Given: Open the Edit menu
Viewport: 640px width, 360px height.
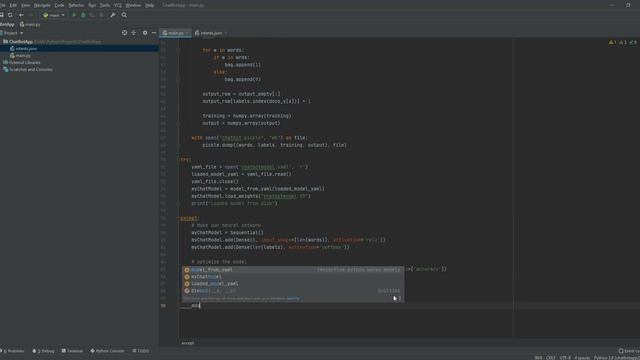Looking at the screenshot, I should coord(13,5).
